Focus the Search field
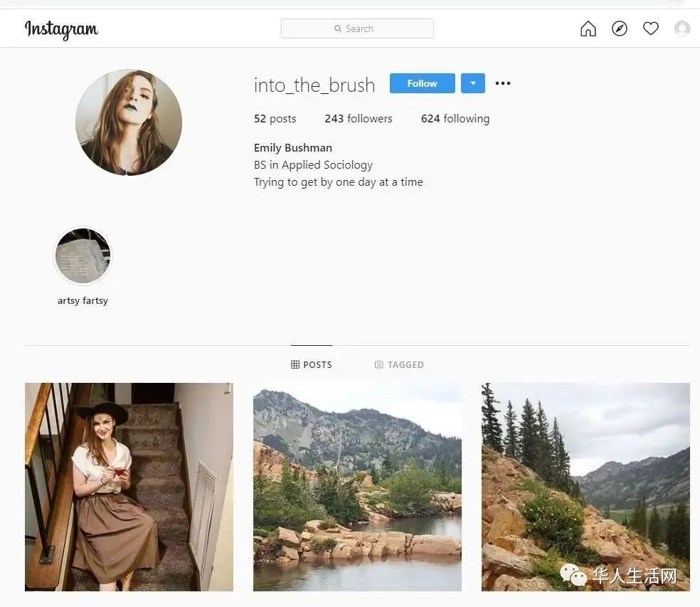Screen dimensions: 700x607 point(357,28)
